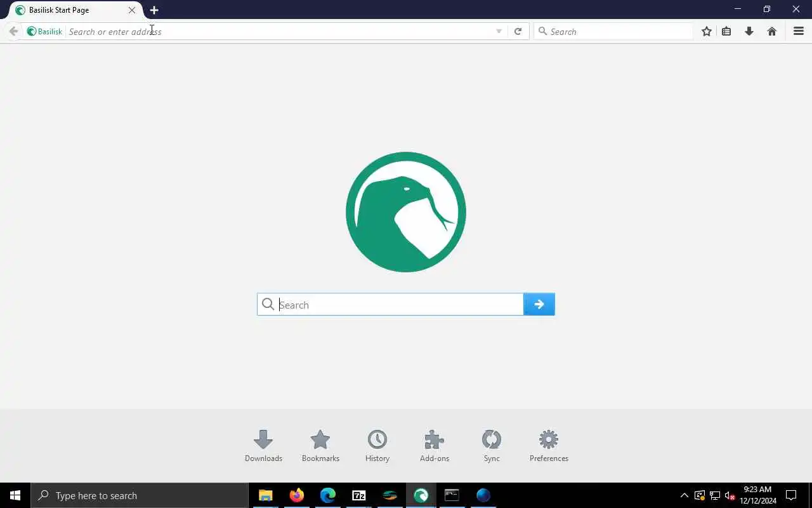
Task: Bookmark this page with star icon
Action: 707,31
